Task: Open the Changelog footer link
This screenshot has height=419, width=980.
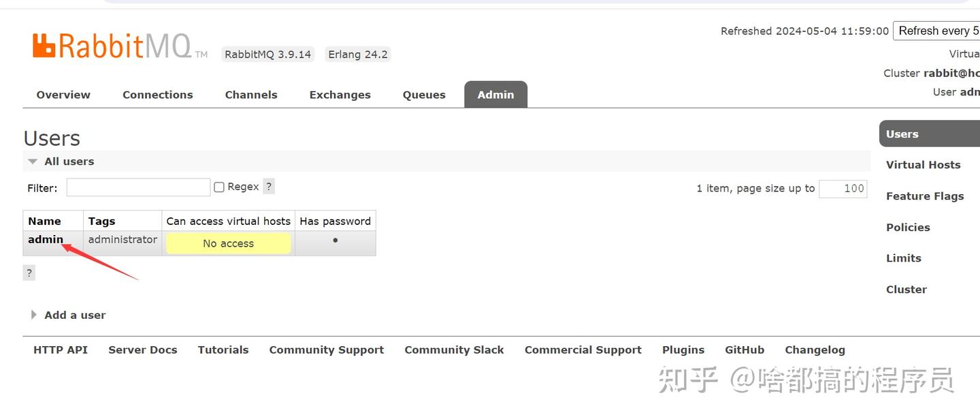Action: pyautogui.click(x=815, y=350)
